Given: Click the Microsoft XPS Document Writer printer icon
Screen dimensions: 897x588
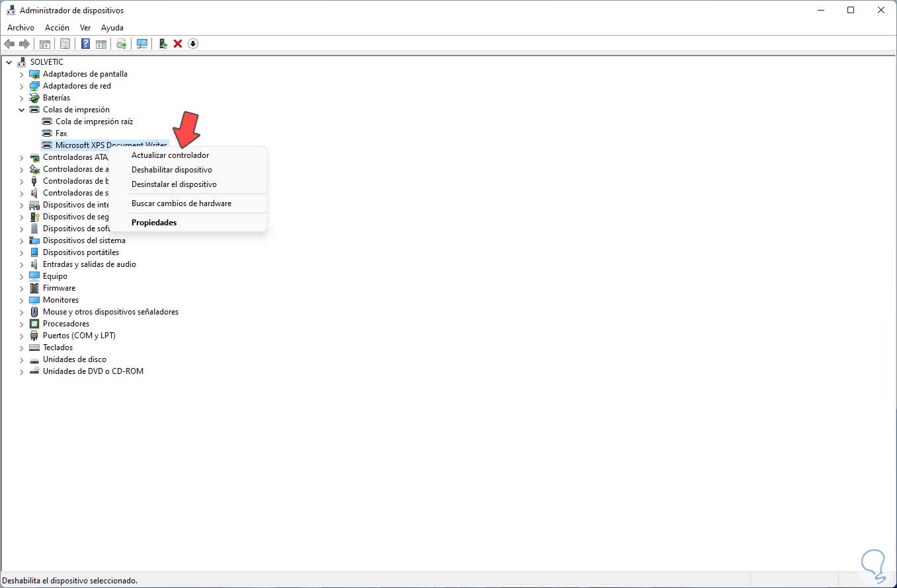Looking at the screenshot, I should pos(47,145).
